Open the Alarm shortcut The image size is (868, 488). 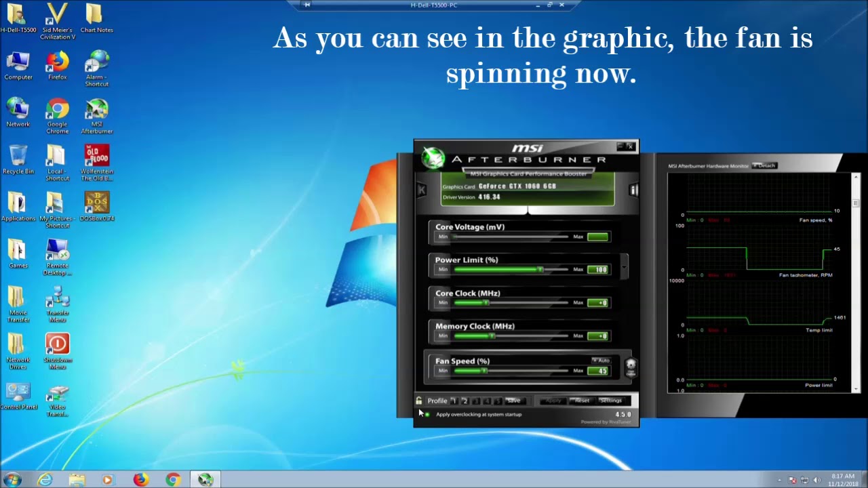(x=96, y=68)
